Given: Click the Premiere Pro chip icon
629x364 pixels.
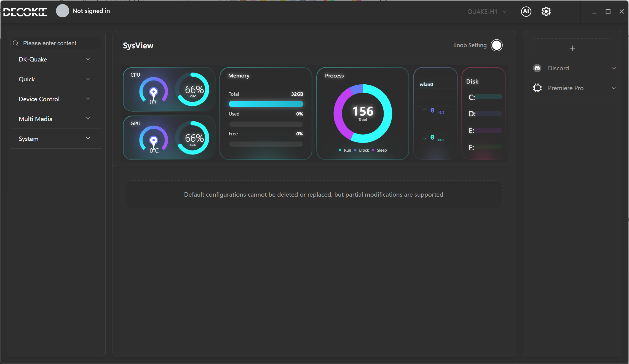Looking at the screenshot, I should point(537,88).
